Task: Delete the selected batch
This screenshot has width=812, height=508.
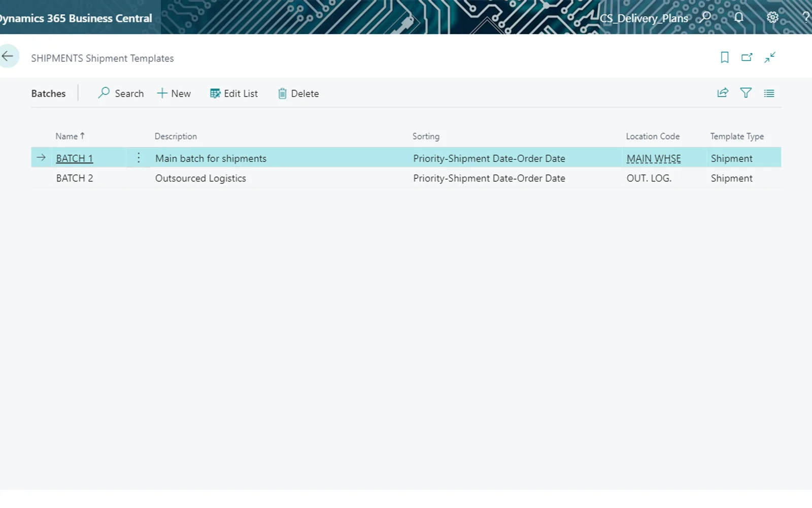Action: pos(298,93)
